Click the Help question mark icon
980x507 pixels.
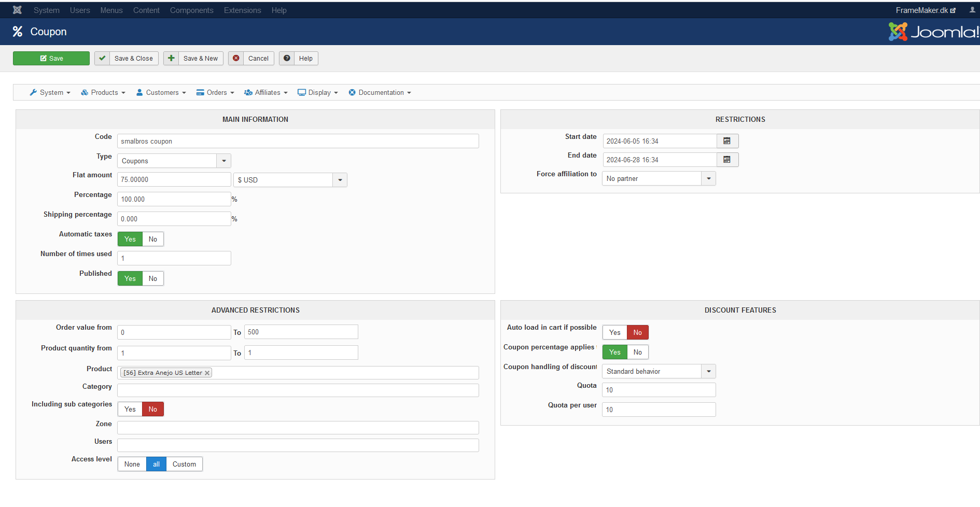coord(287,58)
